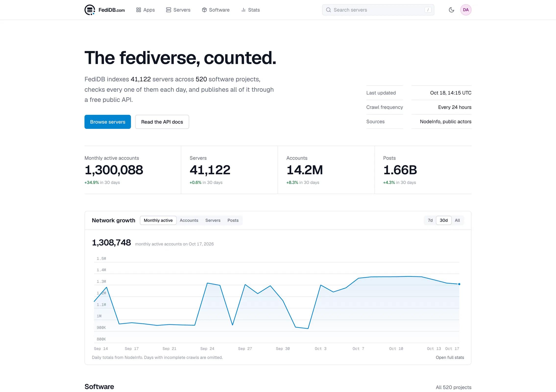Click the 41,122 servers stat value
Screen dimensions: 556x392
210,170
